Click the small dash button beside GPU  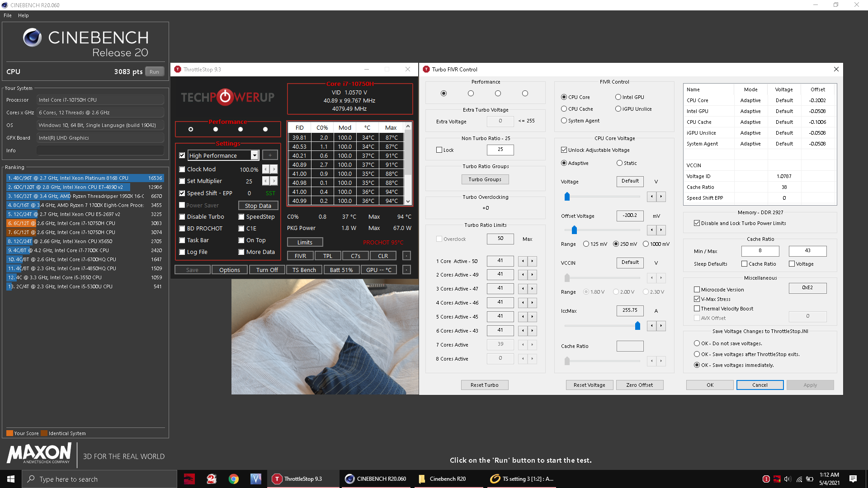click(406, 270)
